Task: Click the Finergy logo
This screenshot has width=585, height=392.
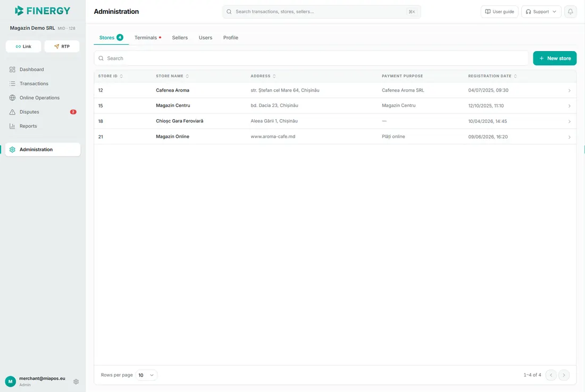Action: (42, 11)
